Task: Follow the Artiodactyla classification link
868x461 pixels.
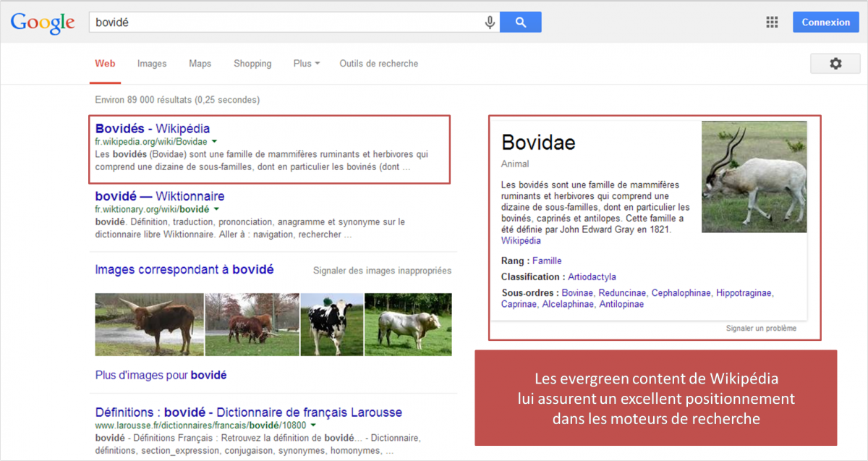Action: click(592, 276)
